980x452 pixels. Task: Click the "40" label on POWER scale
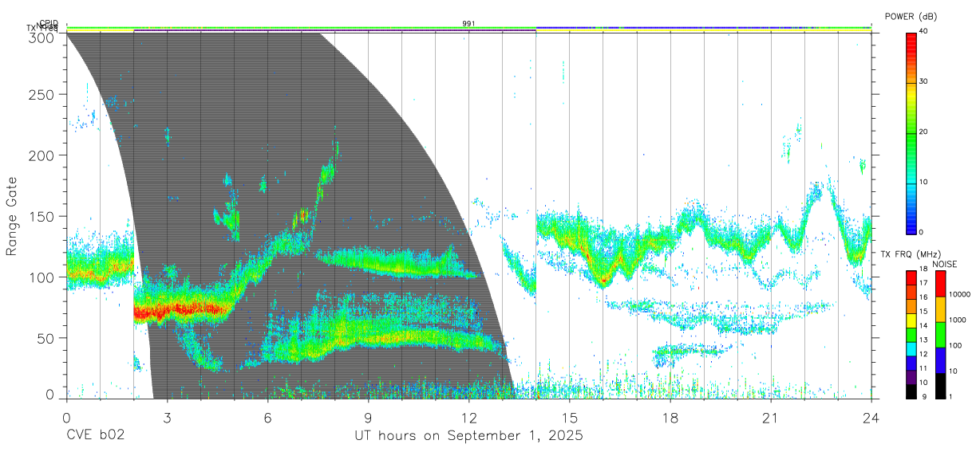(x=923, y=31)
